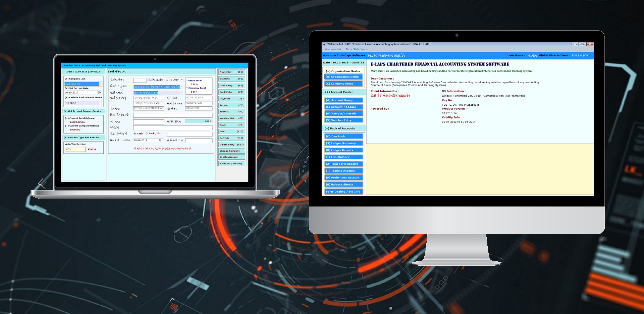Viewport: 644px width, 314px height.
Task: Expand the party name dropdown arrow
Action: point(182,93)
